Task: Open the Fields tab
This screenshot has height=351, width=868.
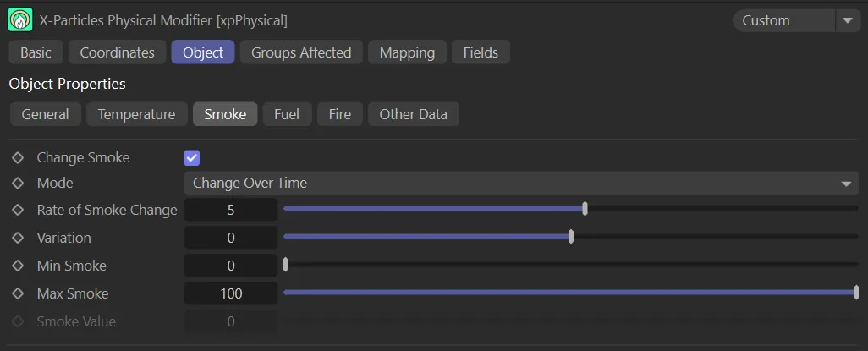Action: pos(481,52)
